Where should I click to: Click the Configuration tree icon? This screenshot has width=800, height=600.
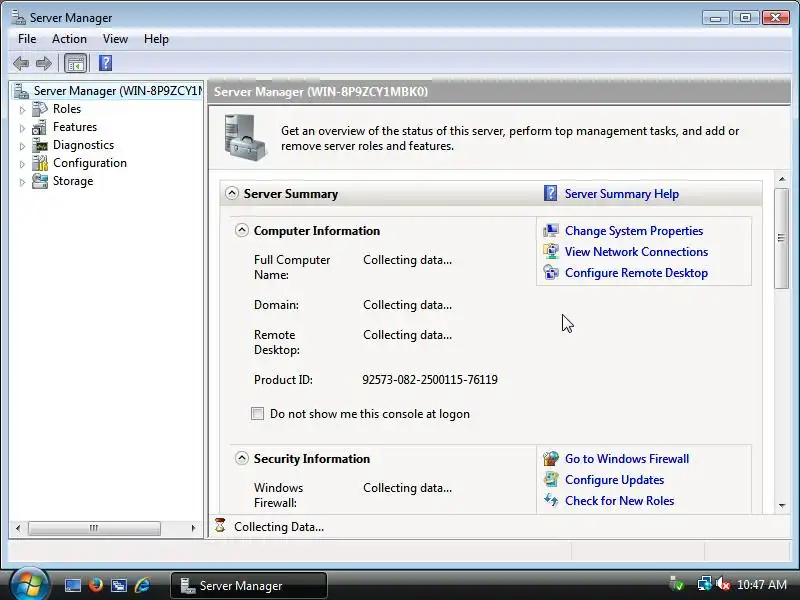40,163
